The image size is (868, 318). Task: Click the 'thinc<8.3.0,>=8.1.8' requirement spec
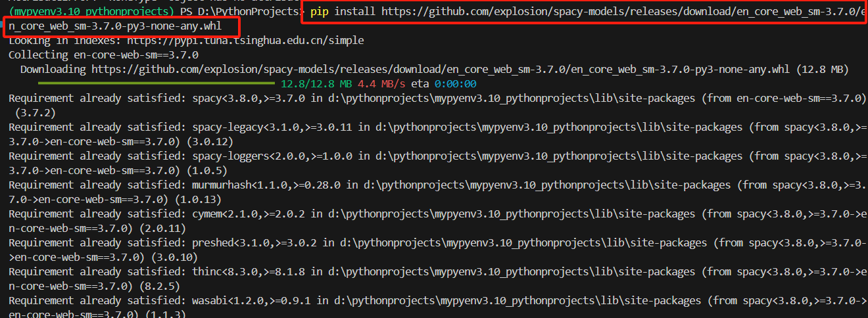click(249, 272)
